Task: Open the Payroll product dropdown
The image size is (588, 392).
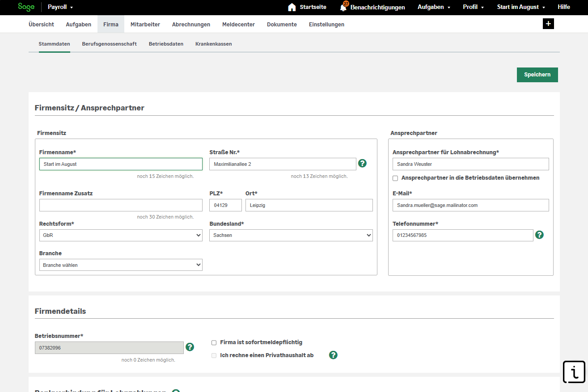Action: (x=60, y=7)
